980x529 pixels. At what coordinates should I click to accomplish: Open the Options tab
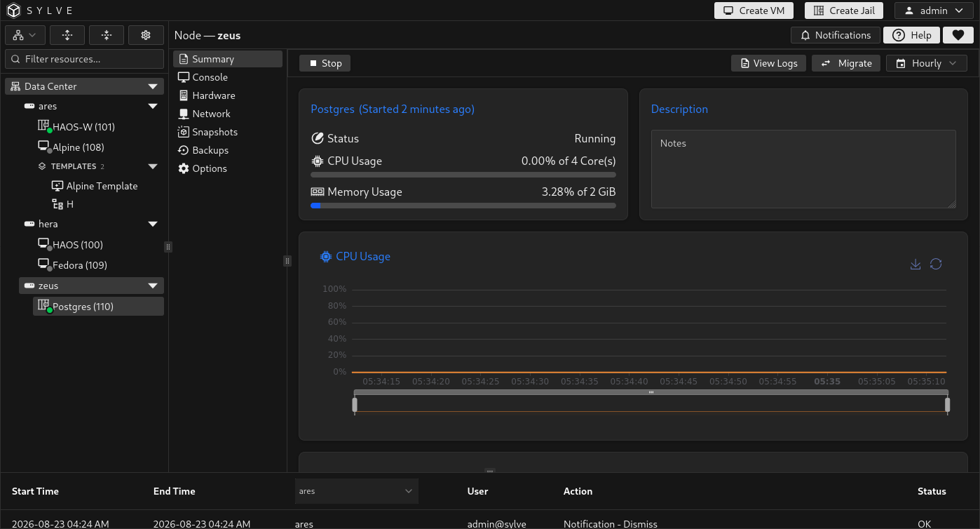click(x=228, y=168)
